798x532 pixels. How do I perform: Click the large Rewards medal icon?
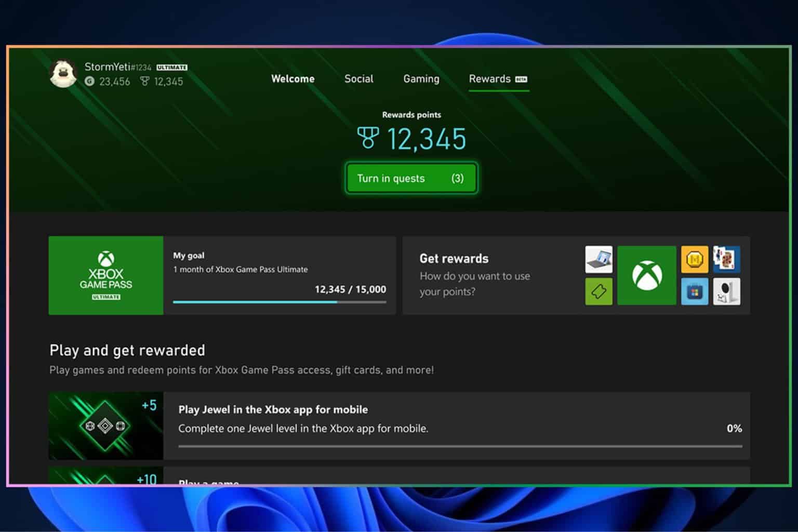tap(368, 138)
